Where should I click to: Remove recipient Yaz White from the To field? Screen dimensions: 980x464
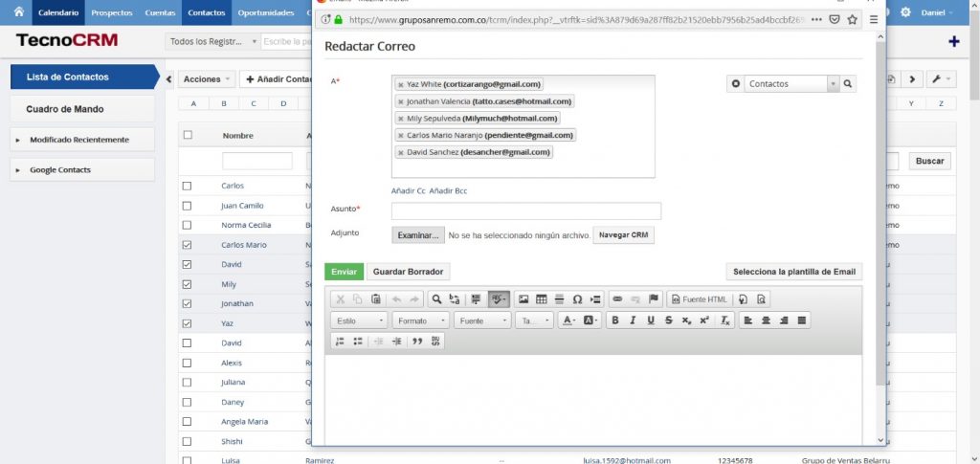click(400, 84)
